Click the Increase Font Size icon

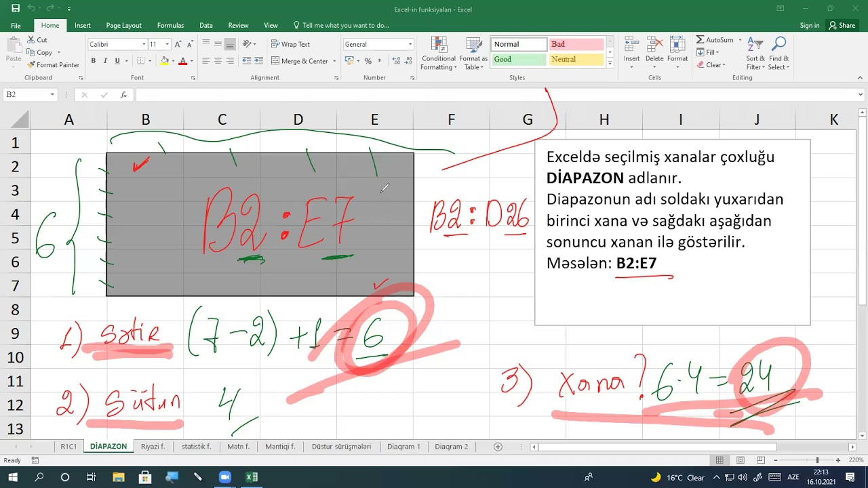pos(178,44)
